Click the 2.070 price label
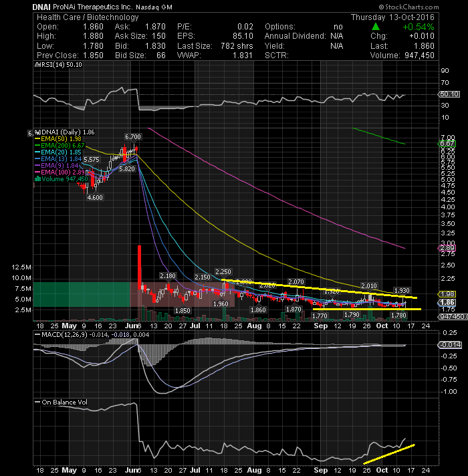This screenshot has width=468, height=476. click(x=296, y=282)
